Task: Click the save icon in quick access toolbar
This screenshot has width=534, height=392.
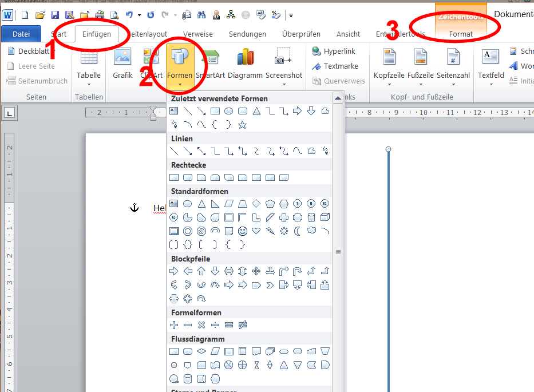Action: (55, 15)
